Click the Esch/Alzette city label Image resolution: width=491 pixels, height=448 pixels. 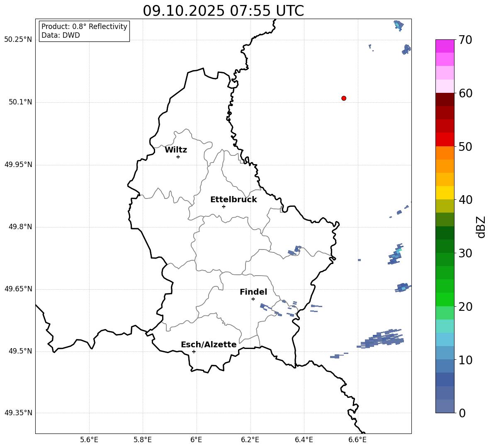tap(209, 344)
